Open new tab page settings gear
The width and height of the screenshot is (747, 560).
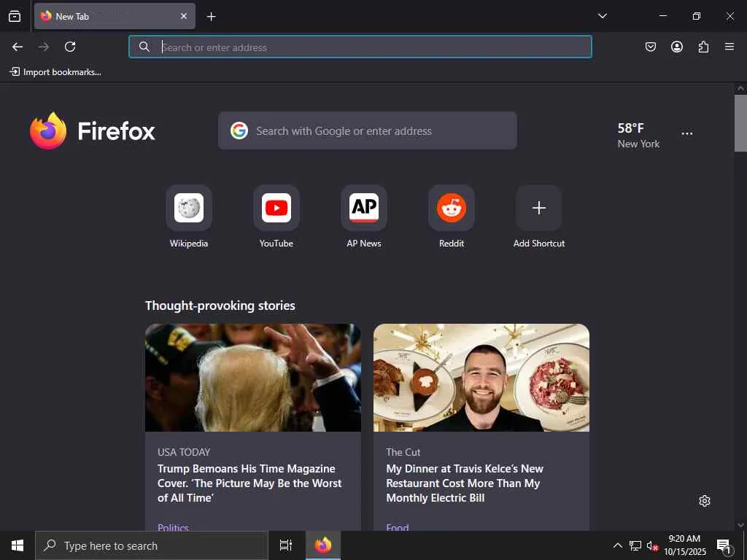[x=705, y=501]
